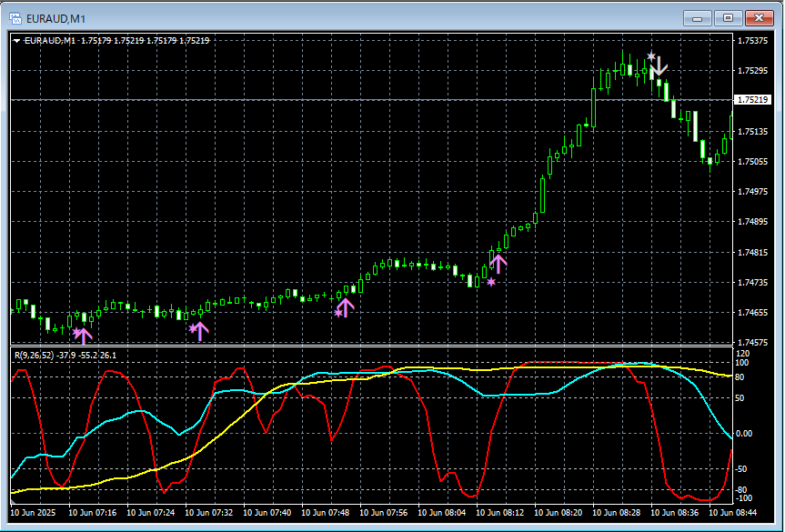Expand the triangle beside the EURAUD,M1 chart label
Screen dimensions: 785x532
coord(17,40)
